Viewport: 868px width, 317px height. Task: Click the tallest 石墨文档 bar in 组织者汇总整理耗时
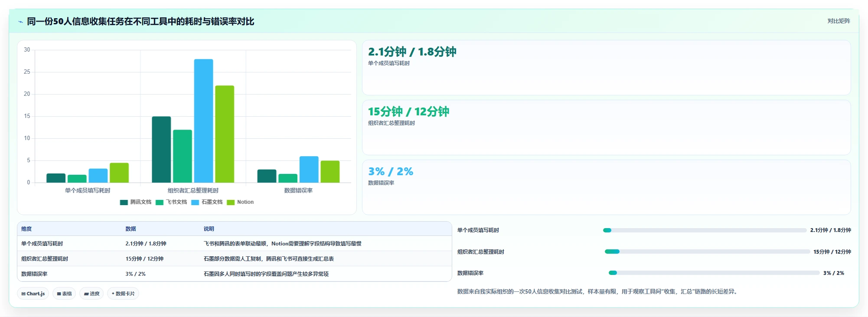click(x=203, y=121)
